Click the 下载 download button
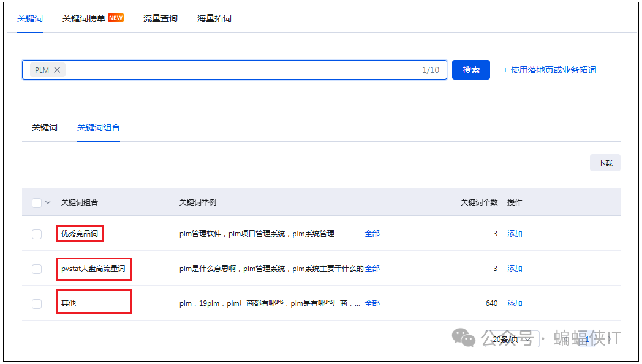Screen dimensions: 642x364 point(605,163)
